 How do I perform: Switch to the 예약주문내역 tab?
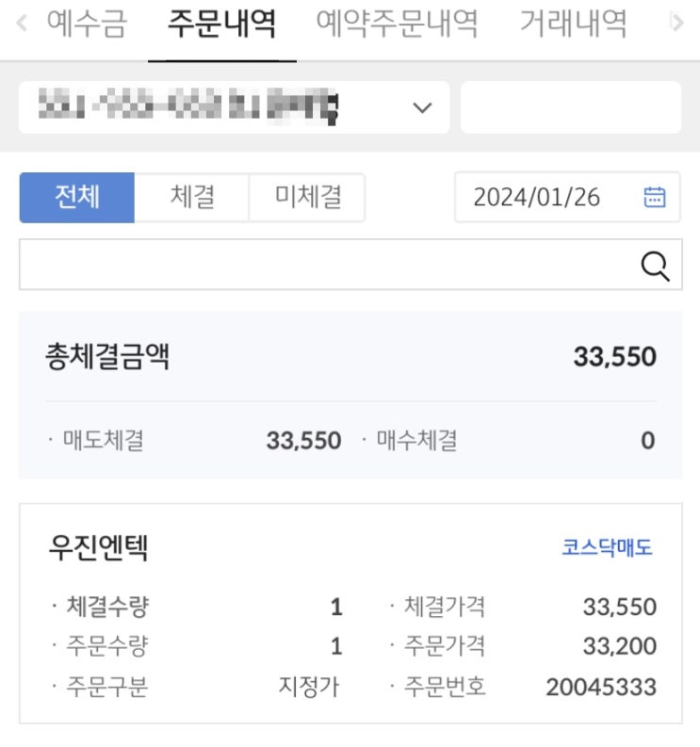(x=397, y=23)
